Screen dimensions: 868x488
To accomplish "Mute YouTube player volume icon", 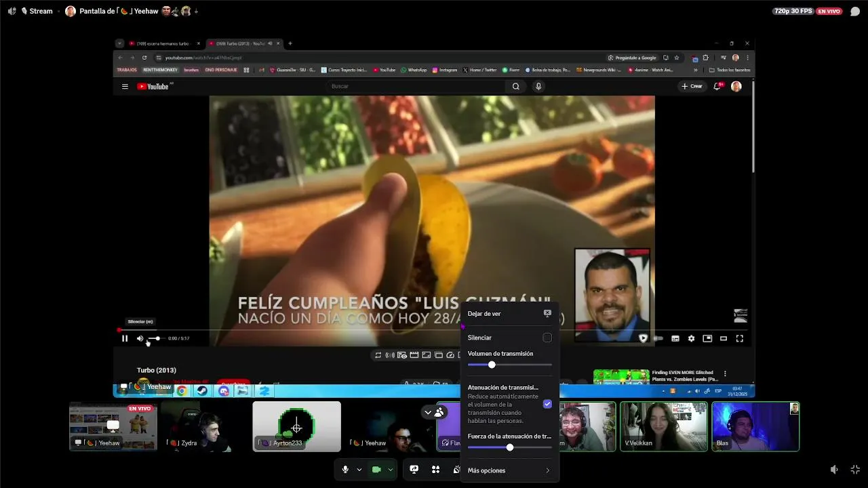I will click(x=140, y=338).
